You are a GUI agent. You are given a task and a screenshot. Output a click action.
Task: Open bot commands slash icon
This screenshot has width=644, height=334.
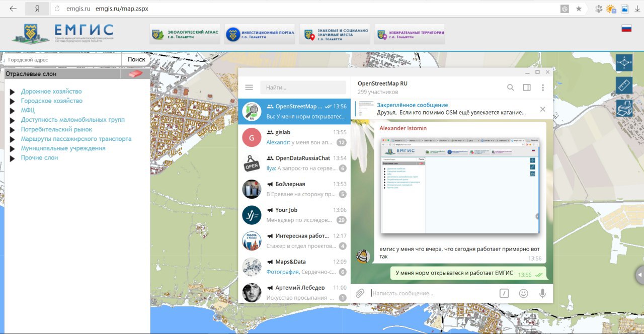tap(504, 293)
